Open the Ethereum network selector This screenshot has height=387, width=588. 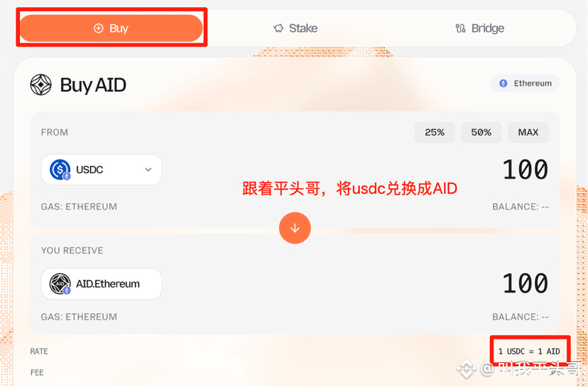pyautogui.click(x=525, y=83)
